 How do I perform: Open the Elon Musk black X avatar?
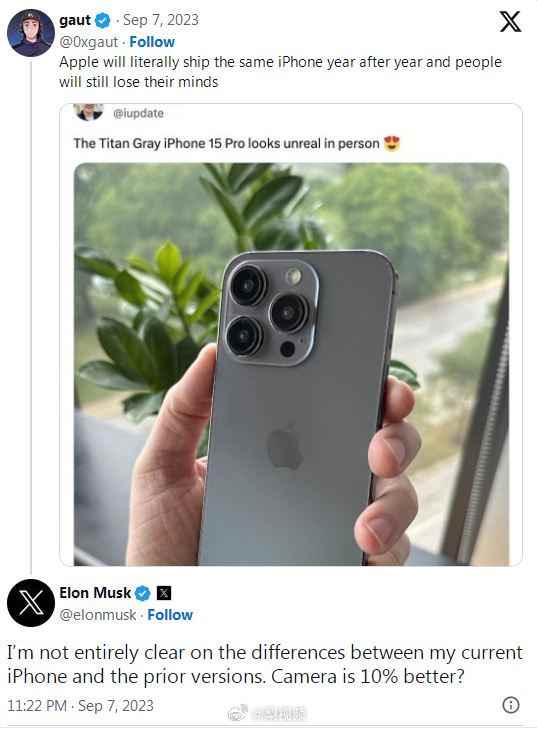point(31,603)
